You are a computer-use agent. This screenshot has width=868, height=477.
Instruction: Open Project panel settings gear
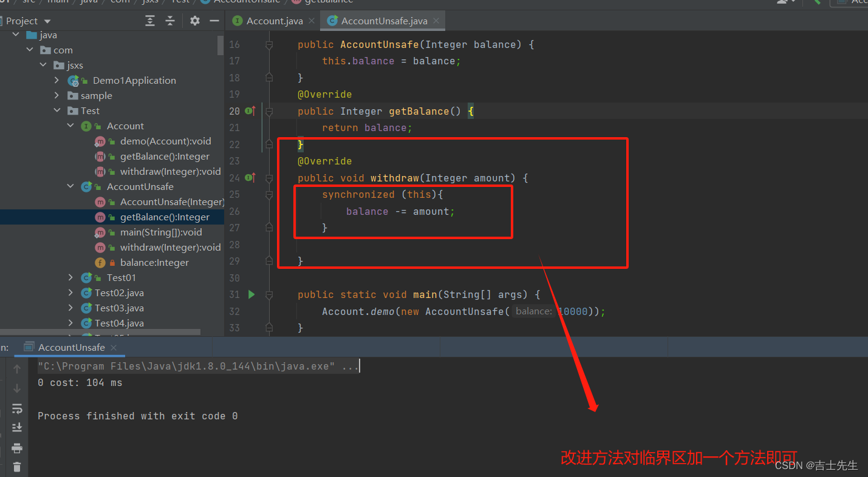[194, 21]
